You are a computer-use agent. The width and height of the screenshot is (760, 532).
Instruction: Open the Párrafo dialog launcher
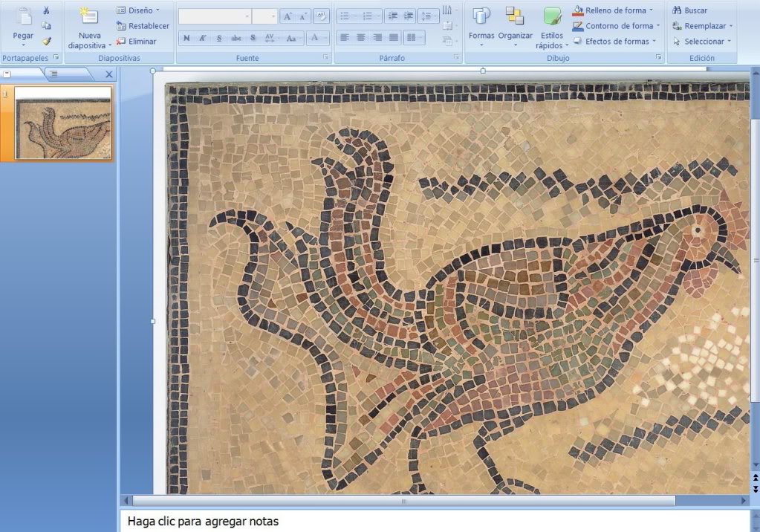[456, 57]
